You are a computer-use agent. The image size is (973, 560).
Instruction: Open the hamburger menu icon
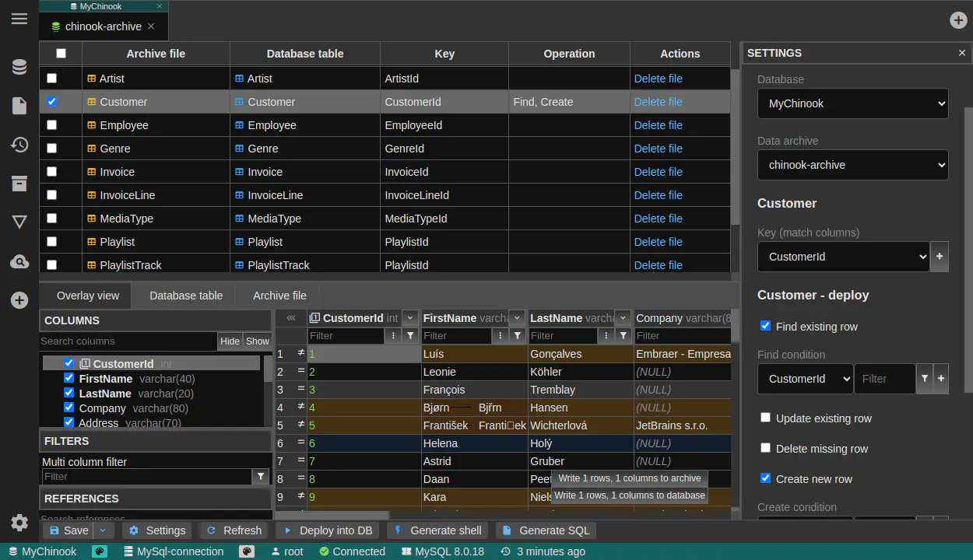tap(19, 19)
